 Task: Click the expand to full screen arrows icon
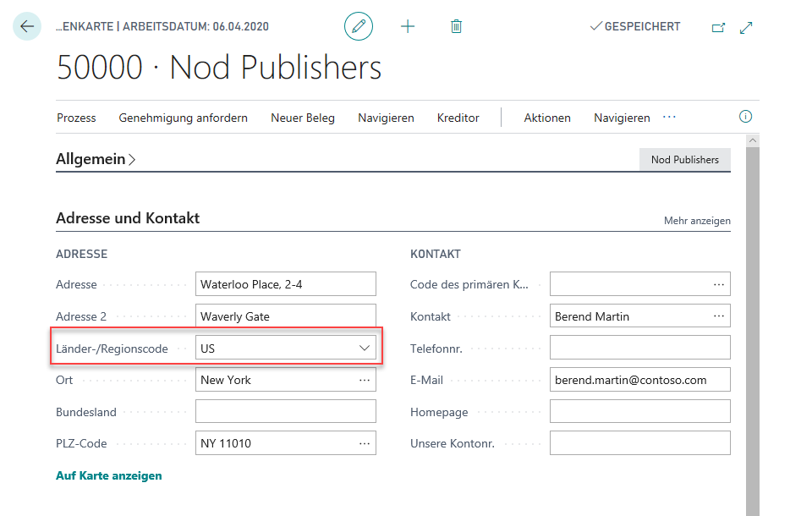click(746, 27)
